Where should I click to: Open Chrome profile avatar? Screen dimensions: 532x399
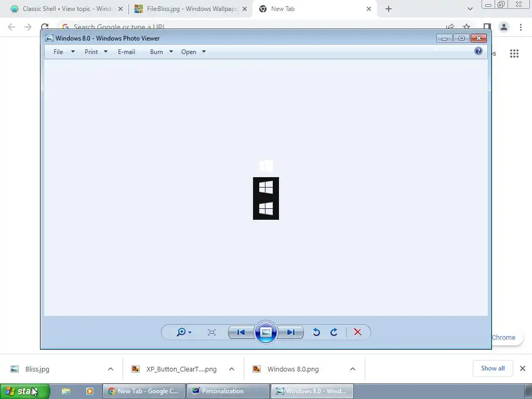click(x=504, y=27)
